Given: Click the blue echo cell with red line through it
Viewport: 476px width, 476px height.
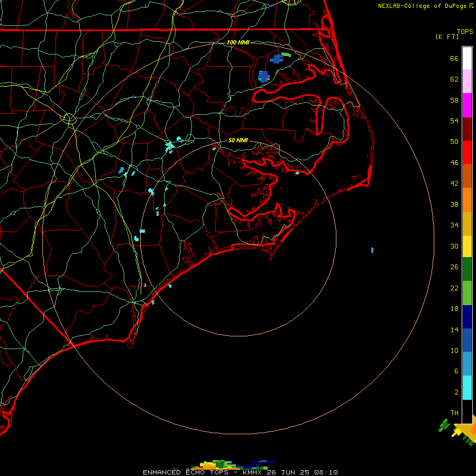Looking at the screenshot, I should point(263,77).
